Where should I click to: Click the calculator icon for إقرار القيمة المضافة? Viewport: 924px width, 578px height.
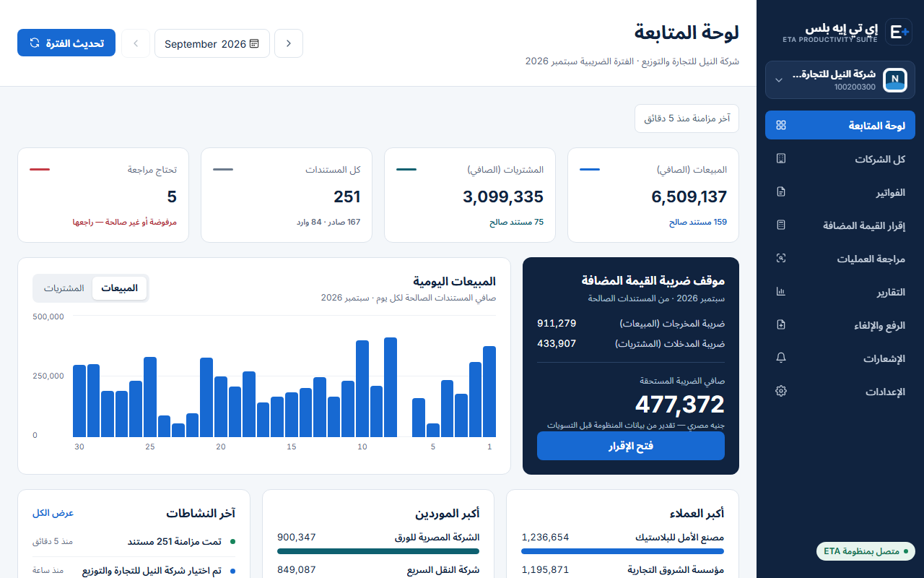pos(781,225)
